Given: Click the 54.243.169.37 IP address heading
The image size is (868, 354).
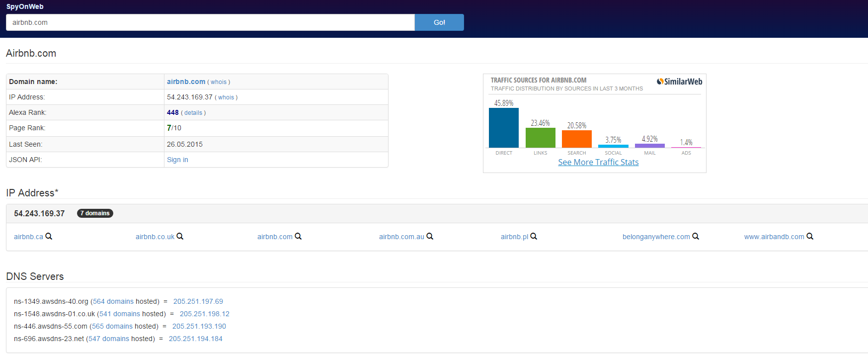Looking at the screenshot, I should point(39,213).
